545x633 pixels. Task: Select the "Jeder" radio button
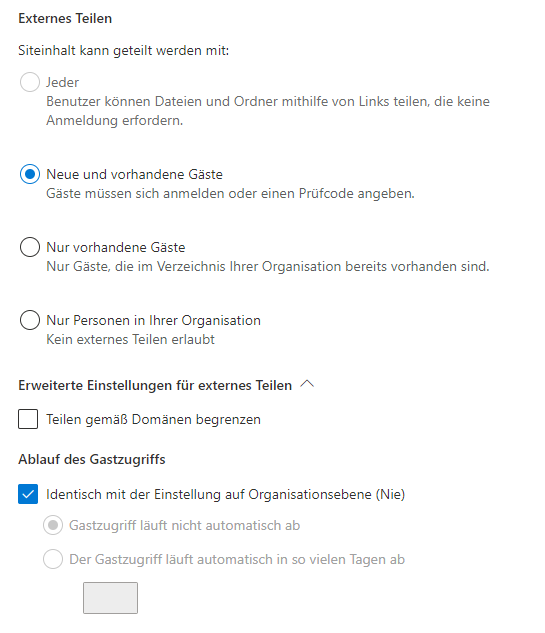coord(30,82)
